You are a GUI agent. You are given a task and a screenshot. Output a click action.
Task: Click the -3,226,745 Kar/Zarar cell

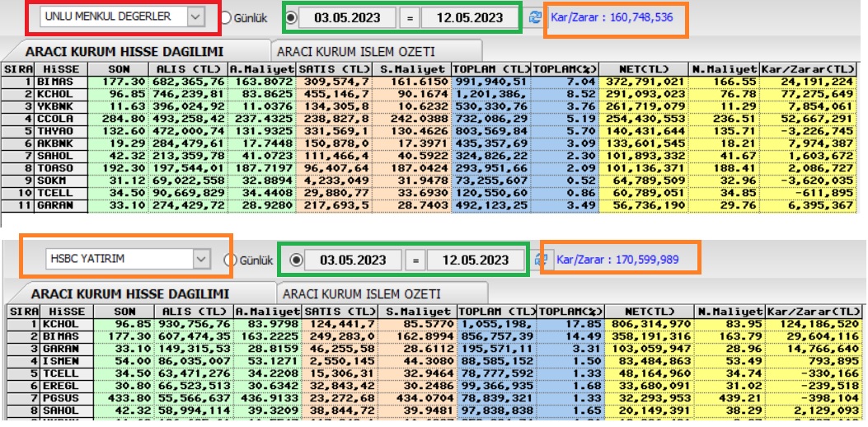click(x=808, y=132)
